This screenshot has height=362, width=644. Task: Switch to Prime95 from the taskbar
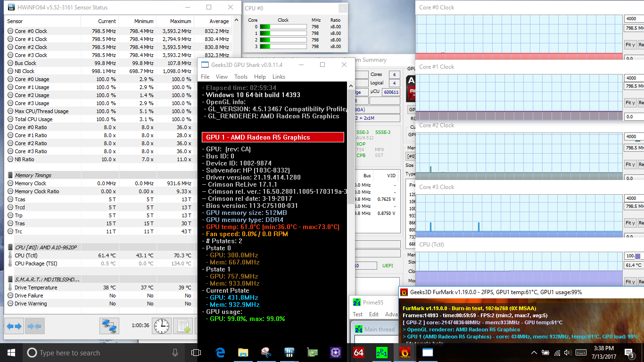point(381,353)
